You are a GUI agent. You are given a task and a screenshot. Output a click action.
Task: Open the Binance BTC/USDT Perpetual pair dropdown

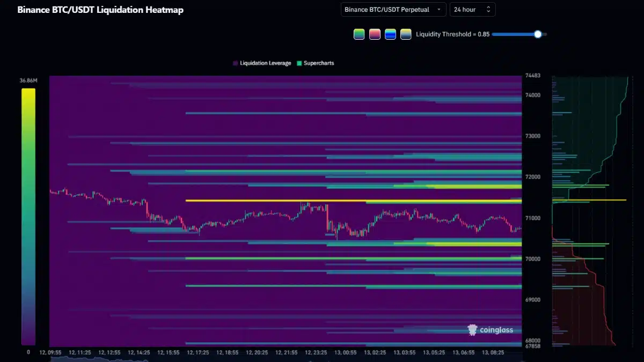click(393, 9)
